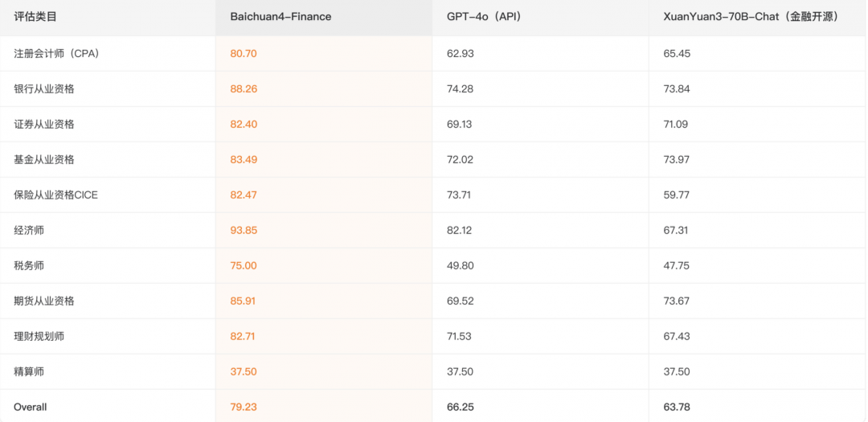Select the 注册会计师 (CPA) row label
Image resolution: width=868 pixels, height=422 pixels.
click(56, 53)
